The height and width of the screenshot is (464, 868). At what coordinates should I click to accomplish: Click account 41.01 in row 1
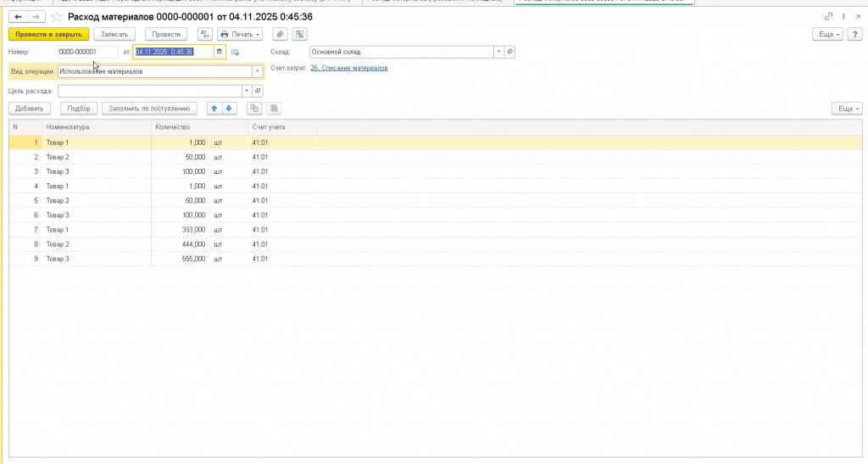click(x=259, y=143)
